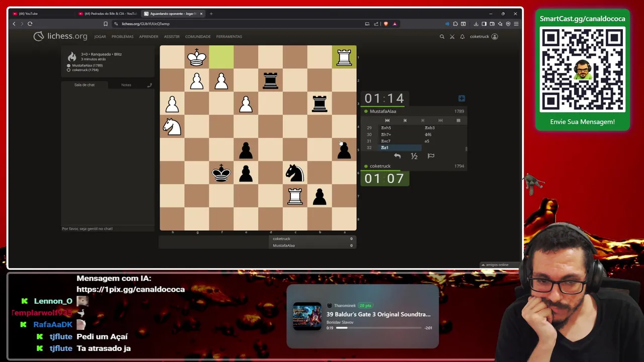Open MustafaAlaa player profile by clock
This screenshot has width=644, height=362.
(383, 111)
